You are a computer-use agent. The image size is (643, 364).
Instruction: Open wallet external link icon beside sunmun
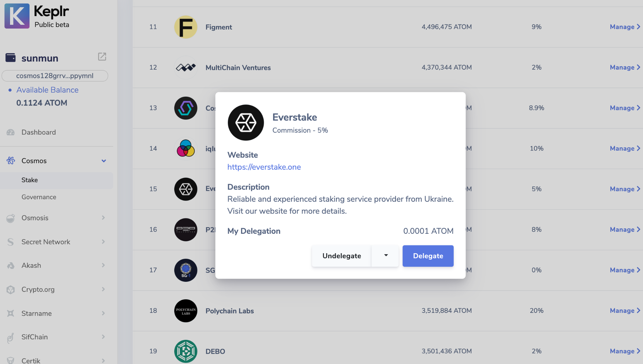102,56
